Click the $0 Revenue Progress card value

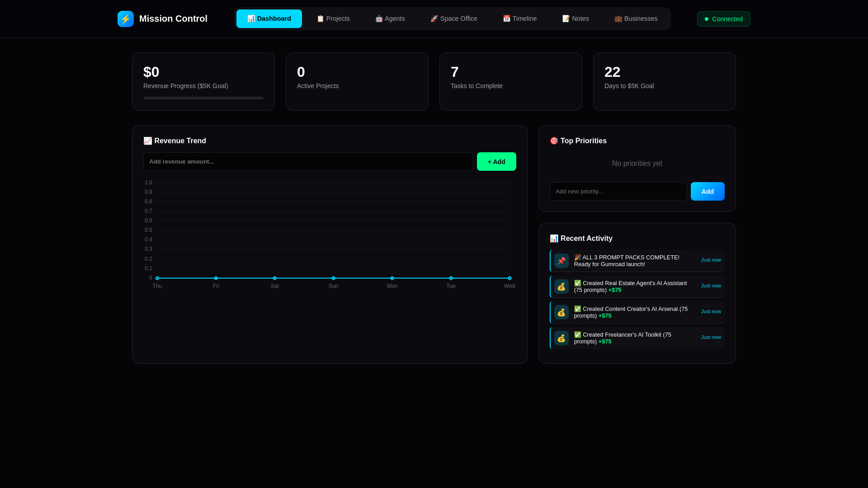151,72
